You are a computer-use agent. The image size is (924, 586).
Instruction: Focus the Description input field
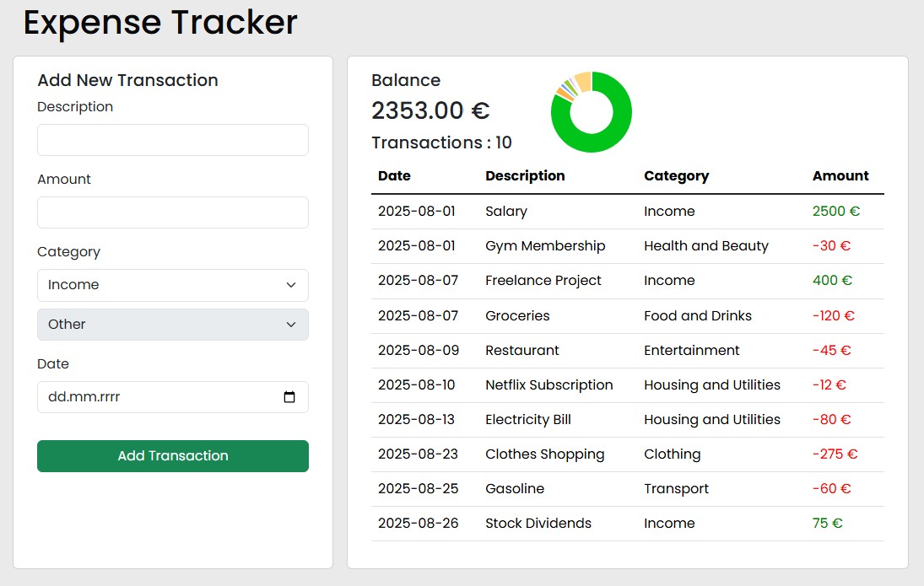tap(173, 140)
